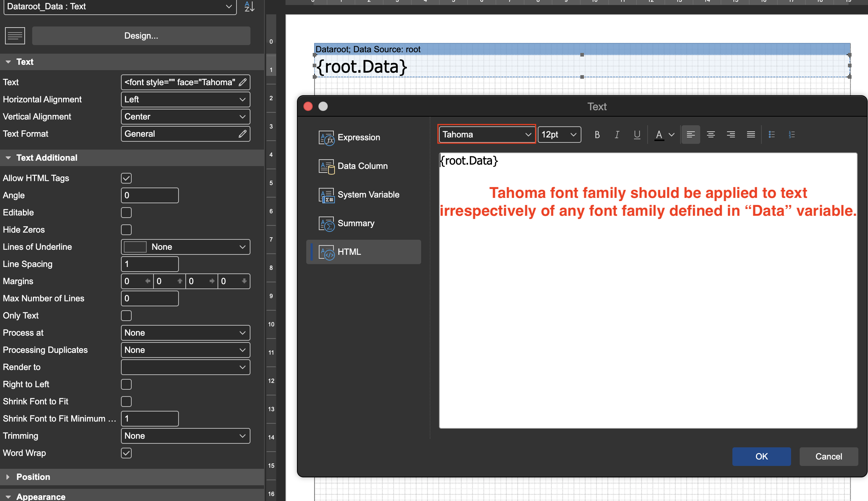Open Lines of Underline dropdown
This screenshot has height=501, width=868.
[x=185, y=247]
